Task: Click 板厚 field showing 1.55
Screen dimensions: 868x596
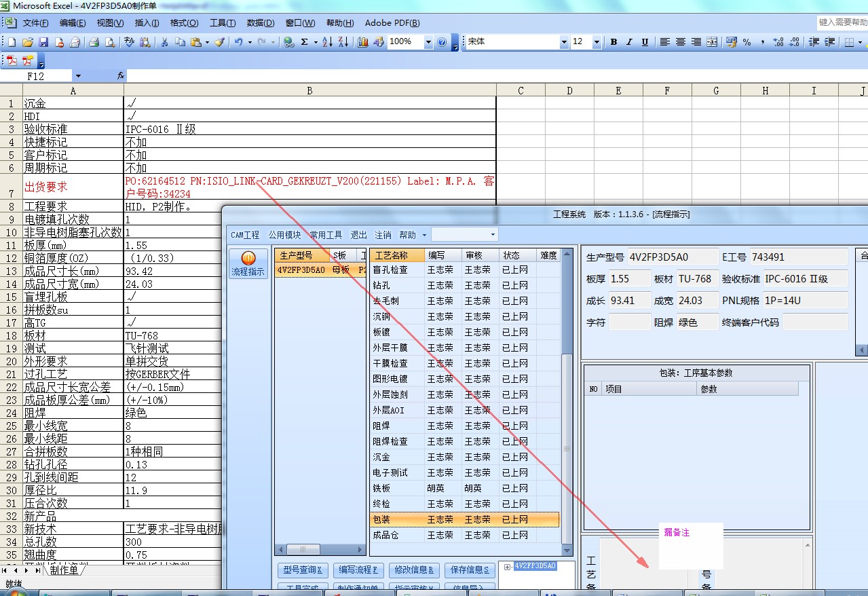Action: coord(630,279)
